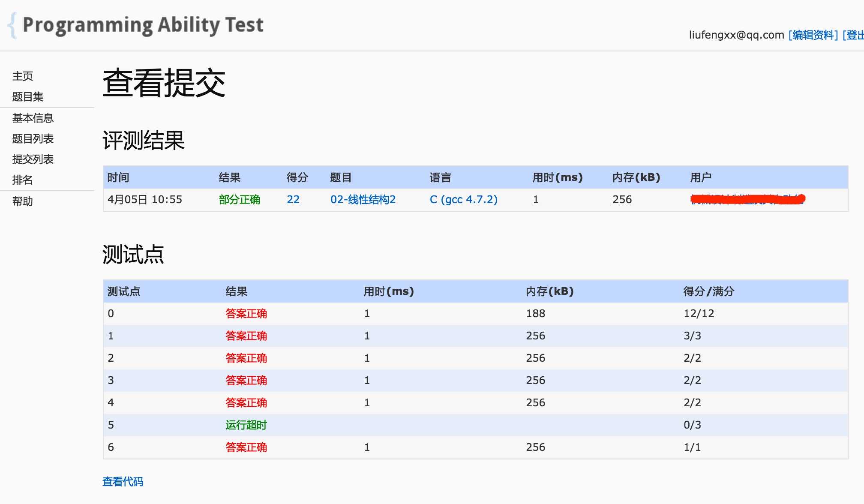Click score link 22
The width and height of the screenshot is (864, 504).
click(293, 200)
